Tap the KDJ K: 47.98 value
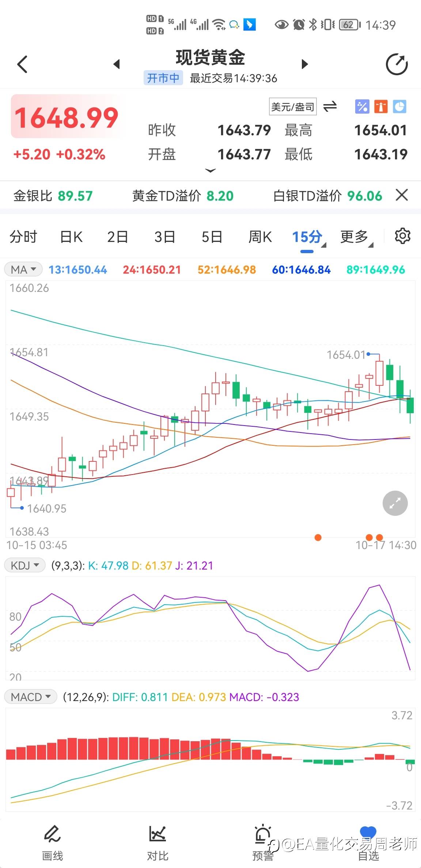This screenshot has height=868, width=421. point(109,566)
